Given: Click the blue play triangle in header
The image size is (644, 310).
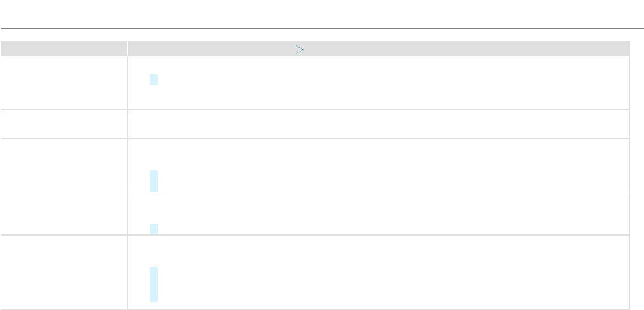Looking at the screenshot, I should coord(300,50).
